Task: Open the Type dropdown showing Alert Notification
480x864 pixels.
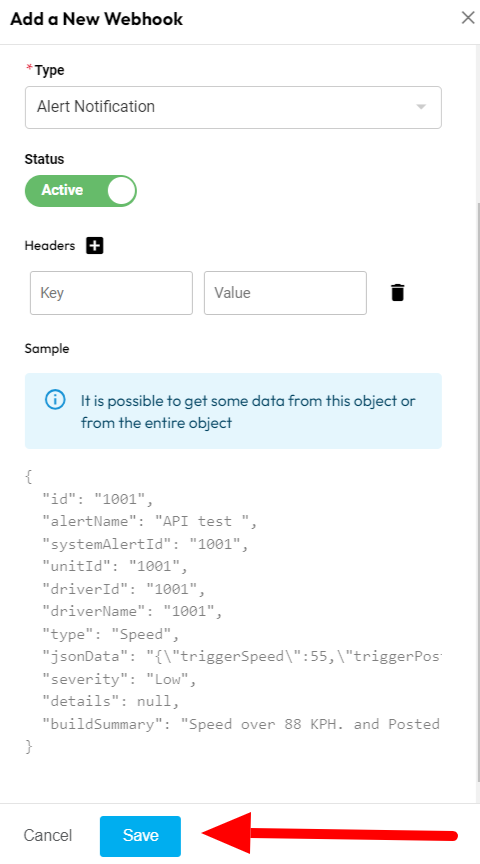Action: click(x=233, y=107)
